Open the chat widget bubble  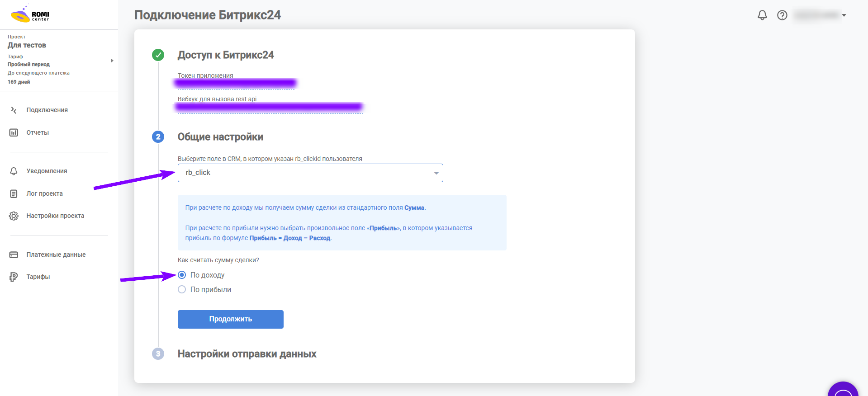pos(843,389)
